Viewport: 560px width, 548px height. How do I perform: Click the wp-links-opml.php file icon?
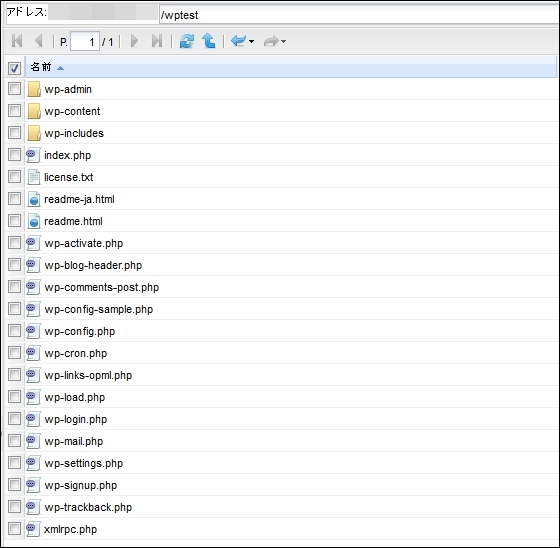(33, 375)
